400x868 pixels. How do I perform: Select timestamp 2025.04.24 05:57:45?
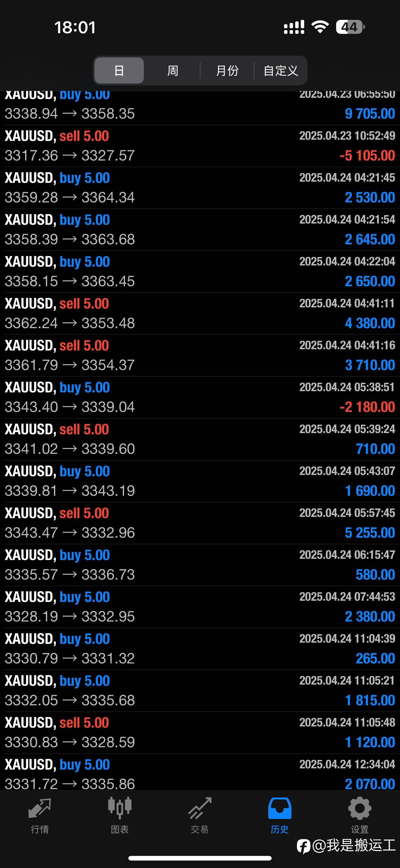(347, 513)
